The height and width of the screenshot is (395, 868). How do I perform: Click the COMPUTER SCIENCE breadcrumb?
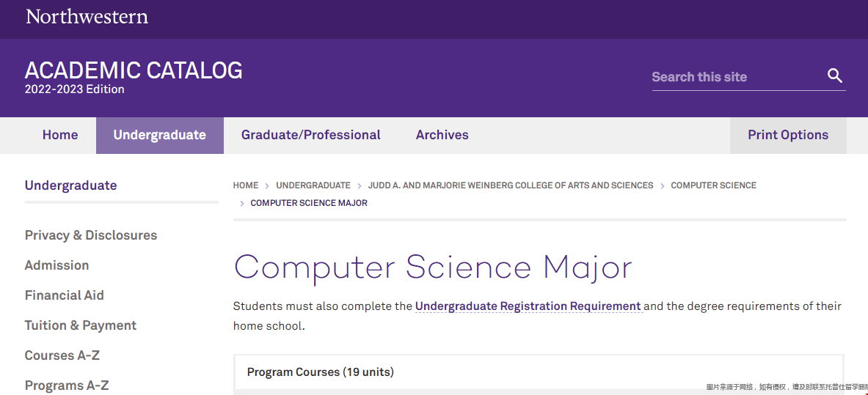coord(714,185)
